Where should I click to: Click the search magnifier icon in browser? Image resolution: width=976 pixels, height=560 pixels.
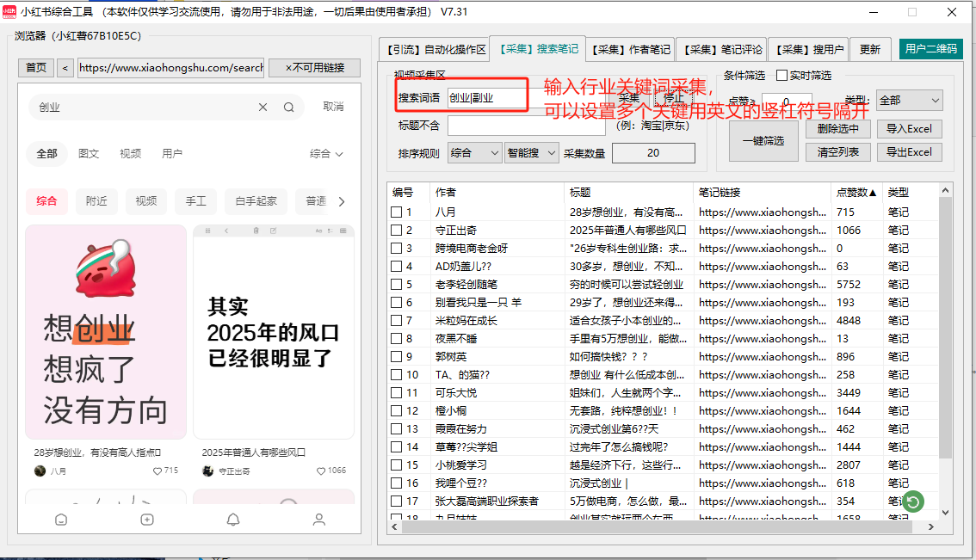tap(289, 108)
